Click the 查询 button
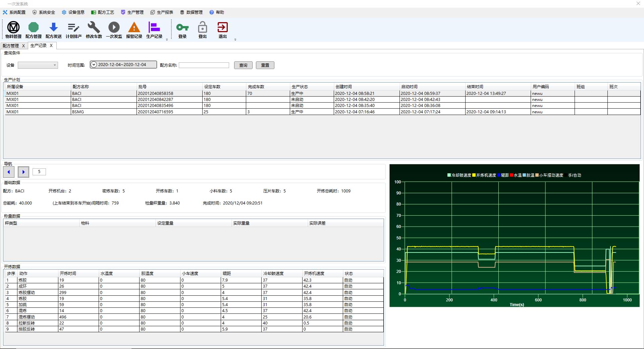644x349 pixels. tap(243, 65)
